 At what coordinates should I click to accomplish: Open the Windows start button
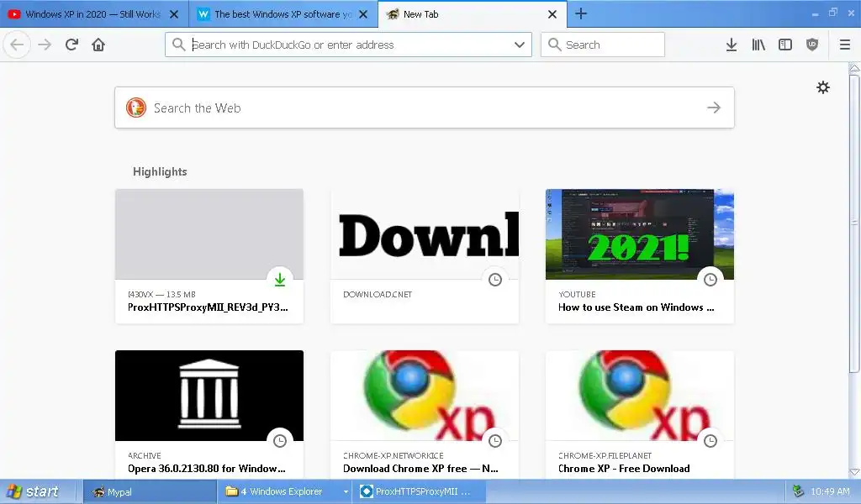(33, 491)
